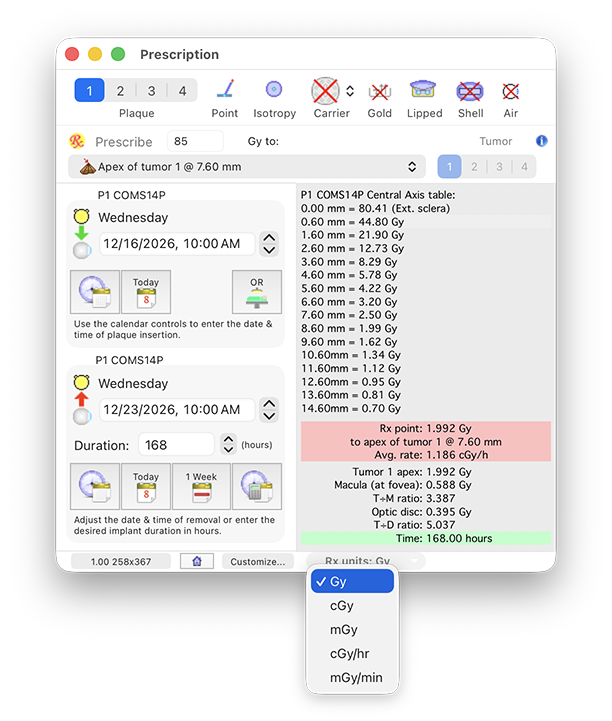Click the home reset button
This screenshot has height=721, width=612.
197,561
